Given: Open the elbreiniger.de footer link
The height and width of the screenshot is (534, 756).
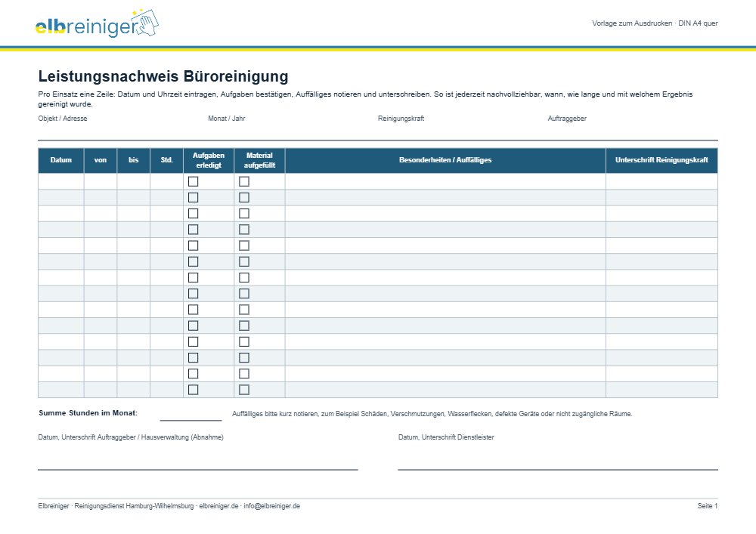Looking at the screenshot, I should (219, 506).
